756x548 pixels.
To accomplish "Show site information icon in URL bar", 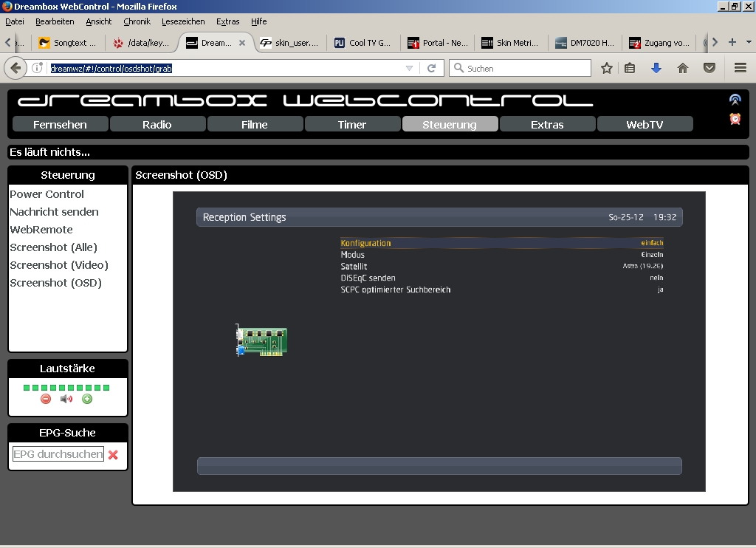I will pyautogui.click(x=37, y=69).
